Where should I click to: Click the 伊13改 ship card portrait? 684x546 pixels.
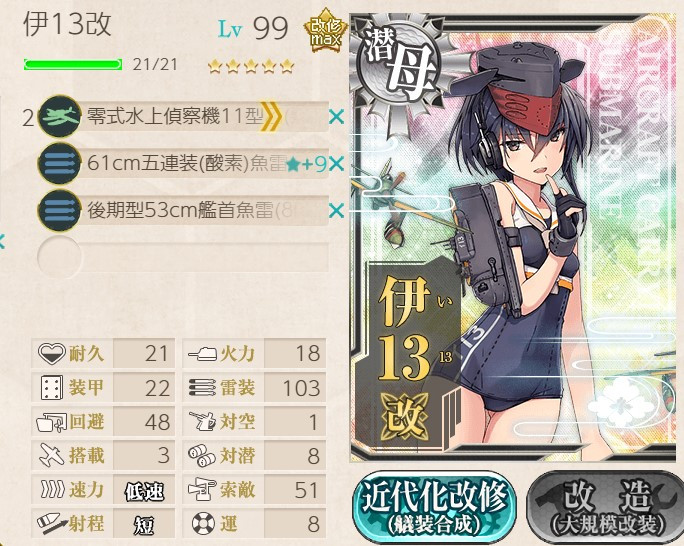513,237
